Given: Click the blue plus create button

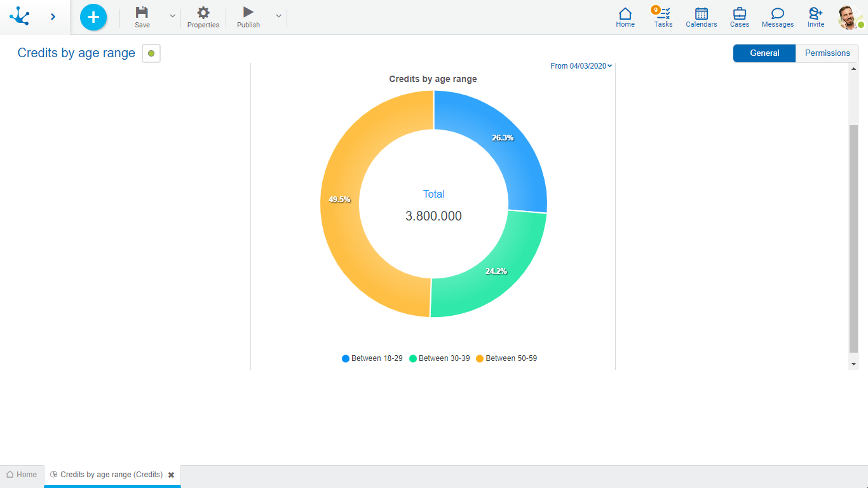Looking at the screenshot, I should click(x=93, y=17).
